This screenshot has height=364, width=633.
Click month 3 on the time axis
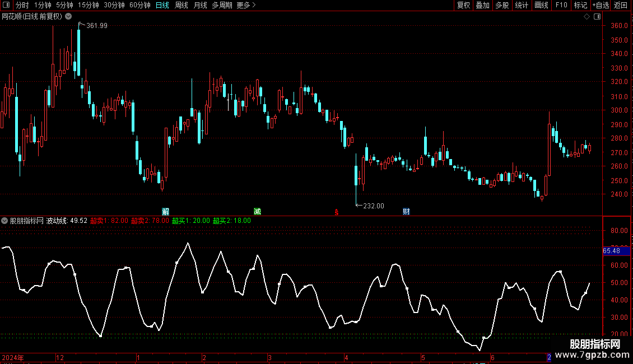click(269, 357)
